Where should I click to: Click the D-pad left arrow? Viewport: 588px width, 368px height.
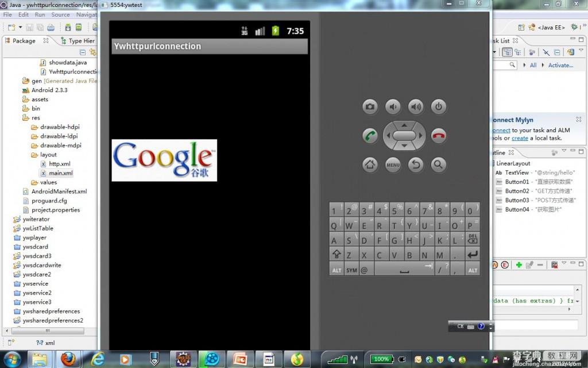[x=388, y=136]
